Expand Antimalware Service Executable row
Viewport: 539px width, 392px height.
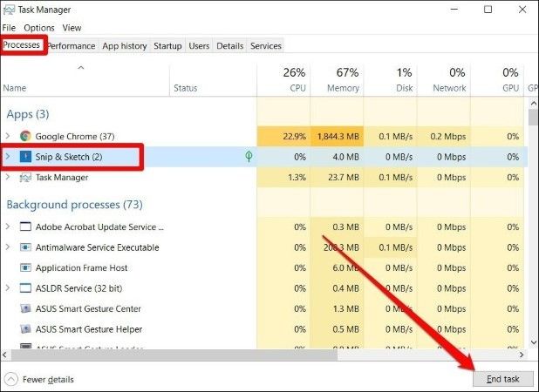[8, 247]
